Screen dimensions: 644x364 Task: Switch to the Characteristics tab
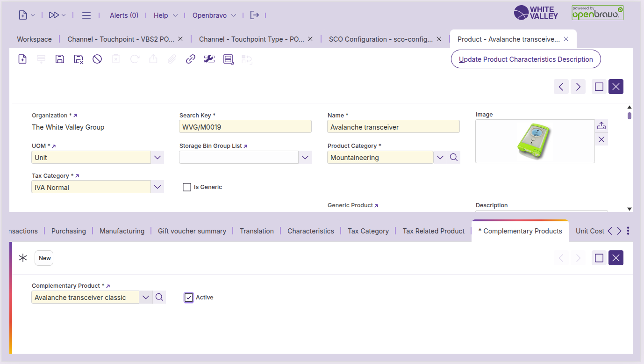click(x=310, y=231)
